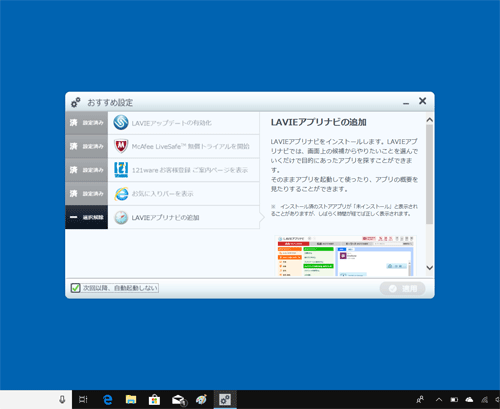Open the Mail app from the taskbar

tap(178, 400)
